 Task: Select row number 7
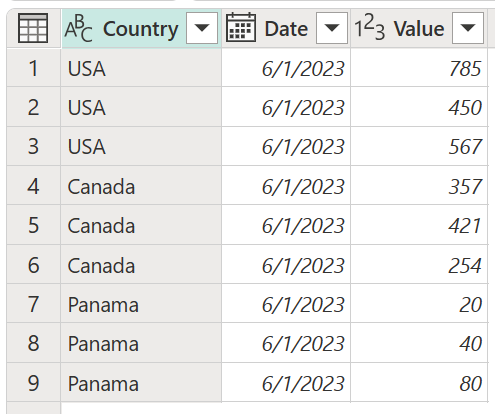[33, 304]
